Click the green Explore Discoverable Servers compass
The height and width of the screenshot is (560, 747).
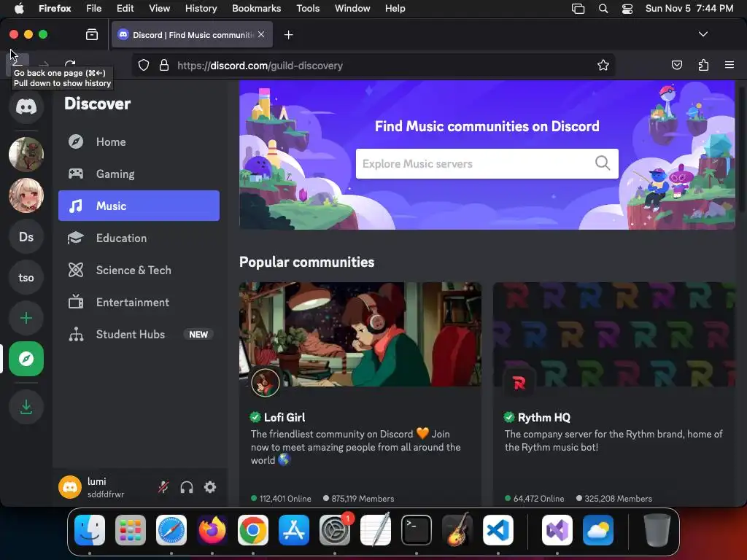[x=26, y=359]
